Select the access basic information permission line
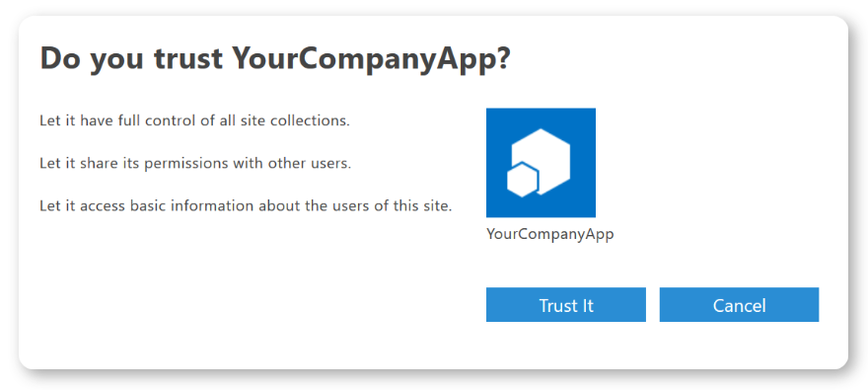The height and width of the screenshot is (390, 868). (247, 206)
